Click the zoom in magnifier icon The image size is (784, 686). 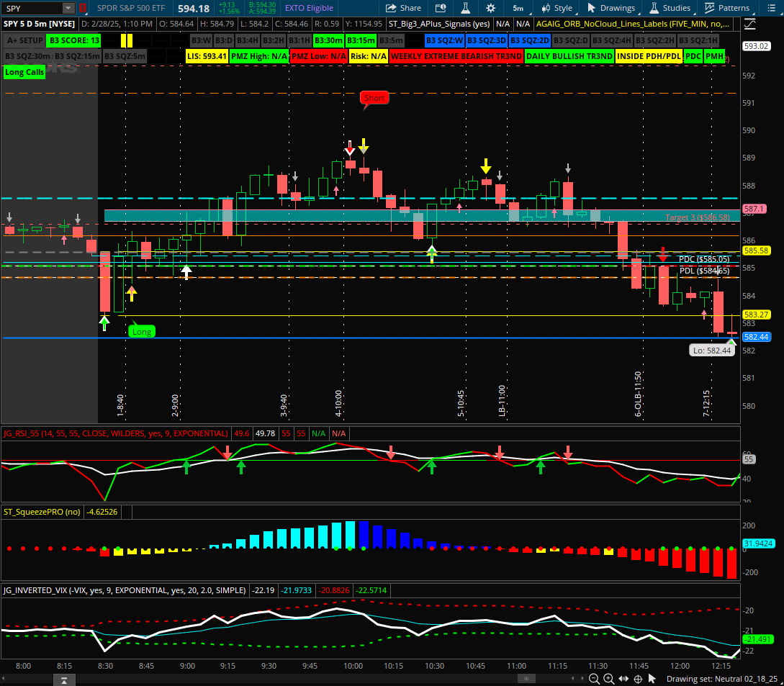click(x=608, y=678)
